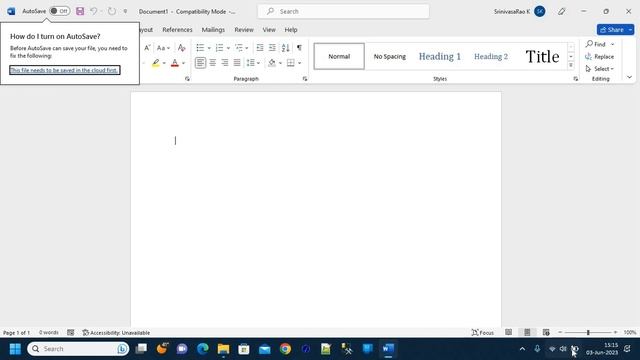
Task: Open the text highlight color dropdown arrow
Action: click(164, 63)
